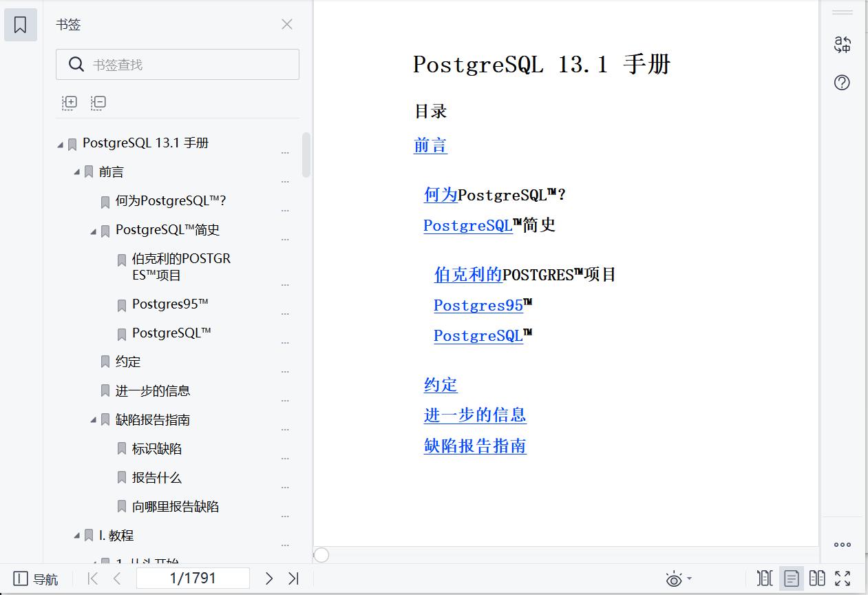This screenshot has height=595, width=868.
Task: Collapse the 前言 bookmark tree branch
Action: click(78, 171)
